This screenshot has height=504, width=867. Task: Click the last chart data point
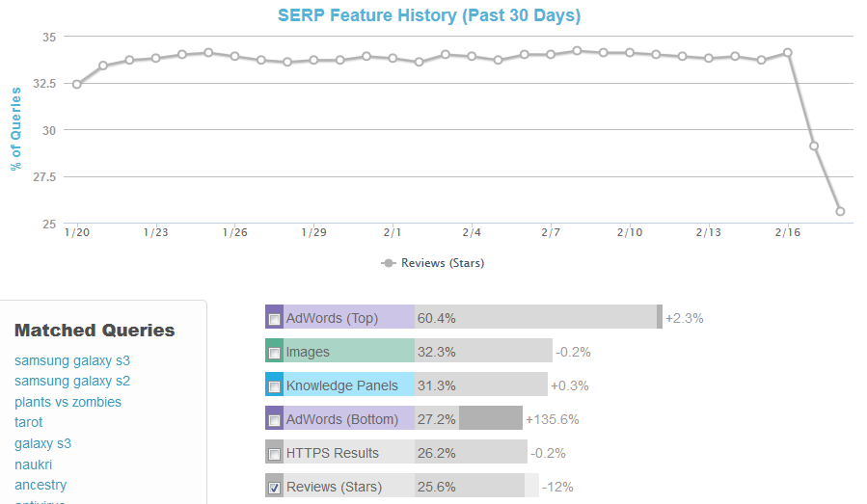(x=840, y=211)
